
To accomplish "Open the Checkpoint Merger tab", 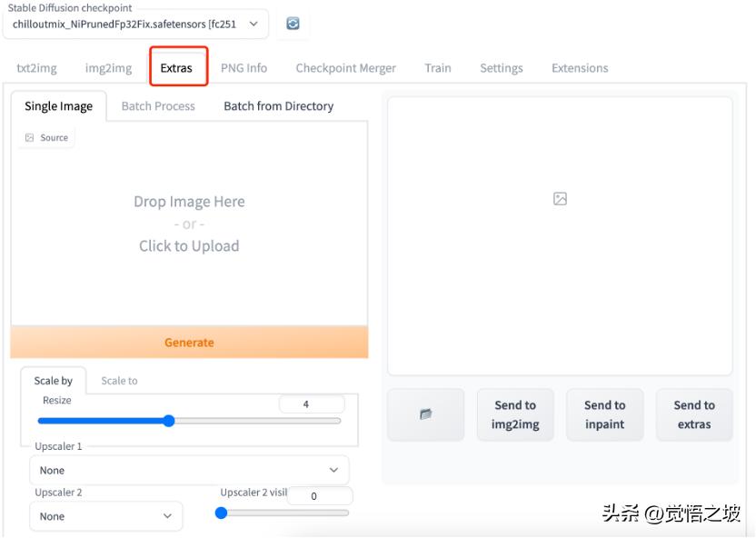I will [x=345, y=68].
